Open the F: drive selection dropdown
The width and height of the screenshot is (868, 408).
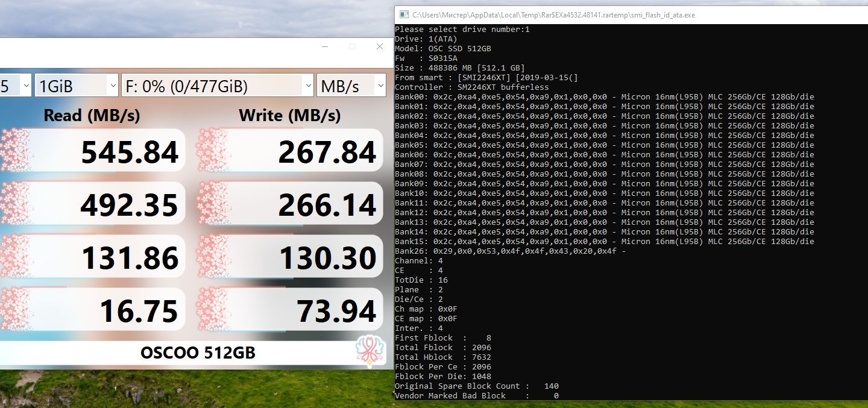coord(218,86)
